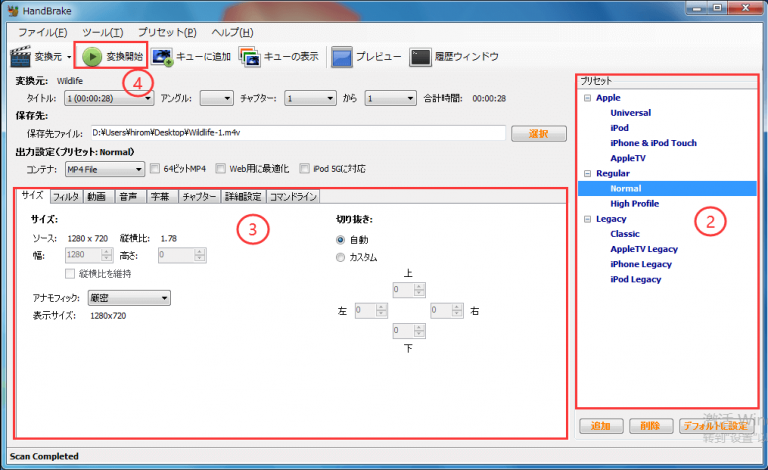Click the キューに追加 add-to-queue icon
This screenshot has width=768, height=470.
pos(162,57)
